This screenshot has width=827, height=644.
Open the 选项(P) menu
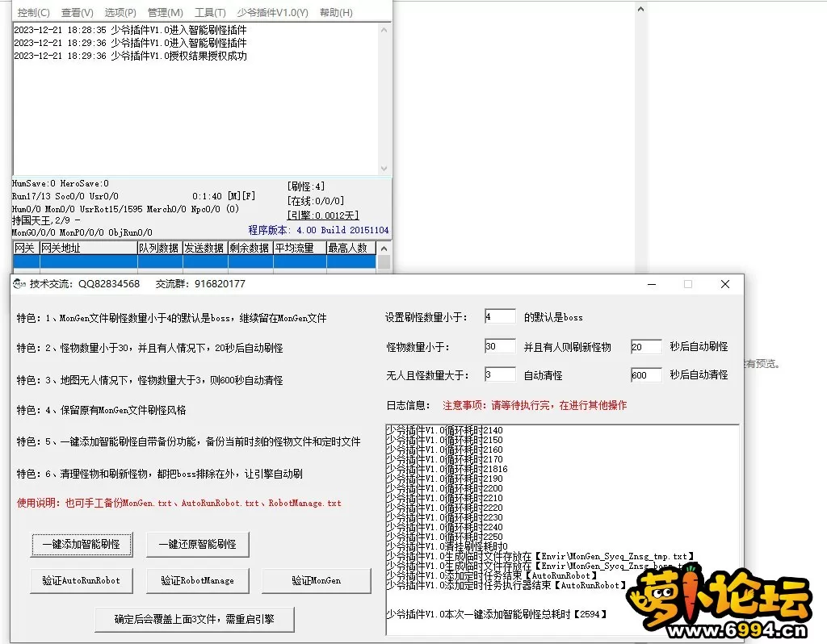tap(120, 12)
